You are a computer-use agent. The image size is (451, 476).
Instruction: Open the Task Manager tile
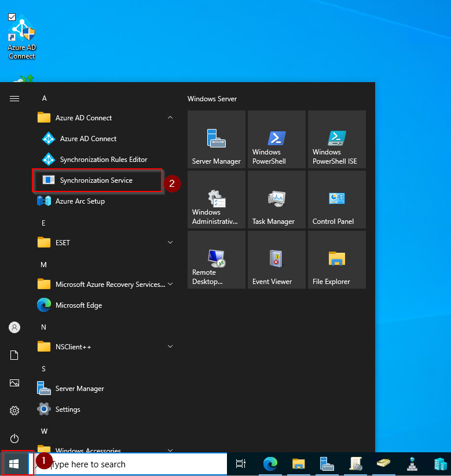point(277,200)
